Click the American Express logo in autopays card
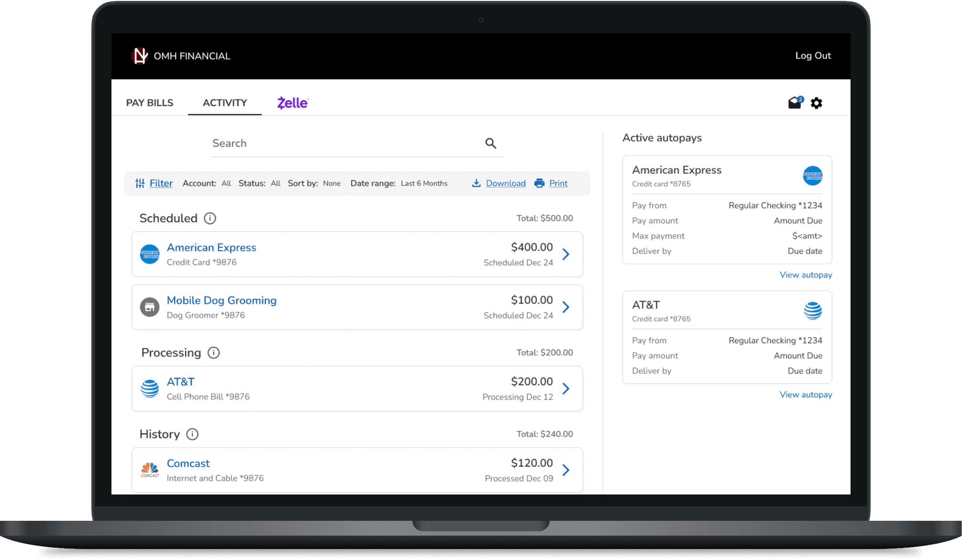The height and width of the screenshot is (560, 962). click(x=812, y=176)
